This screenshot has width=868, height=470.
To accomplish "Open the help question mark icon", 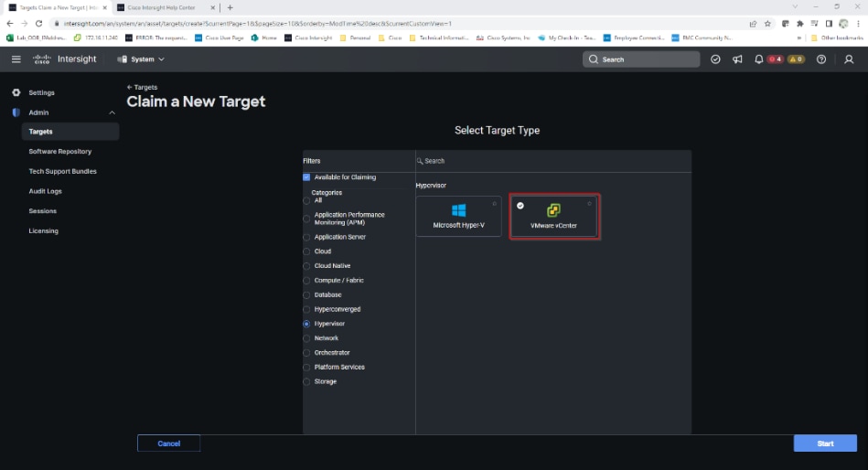I will [x=821, y=59].
